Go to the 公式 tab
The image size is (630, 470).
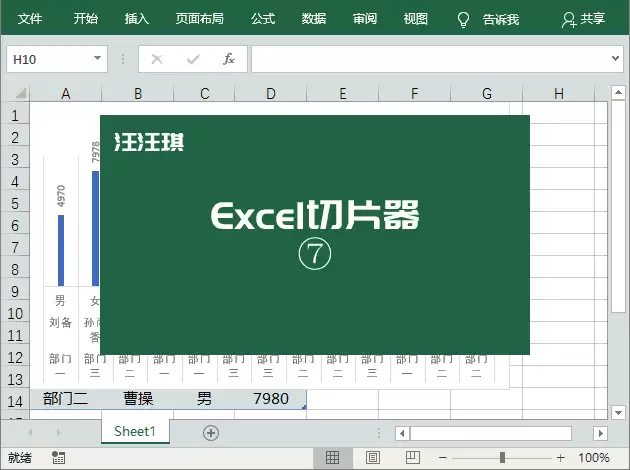coord(263,18)
